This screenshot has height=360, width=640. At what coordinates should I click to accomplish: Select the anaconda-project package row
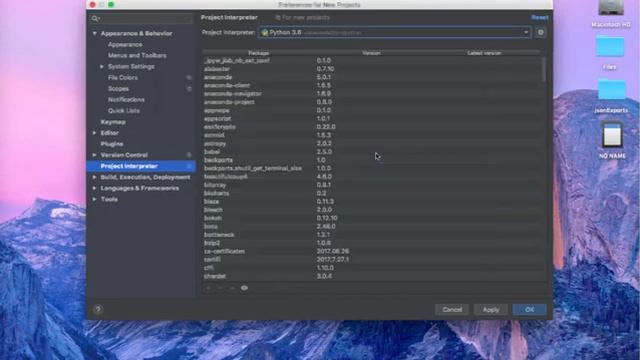[x=371, y=102]
